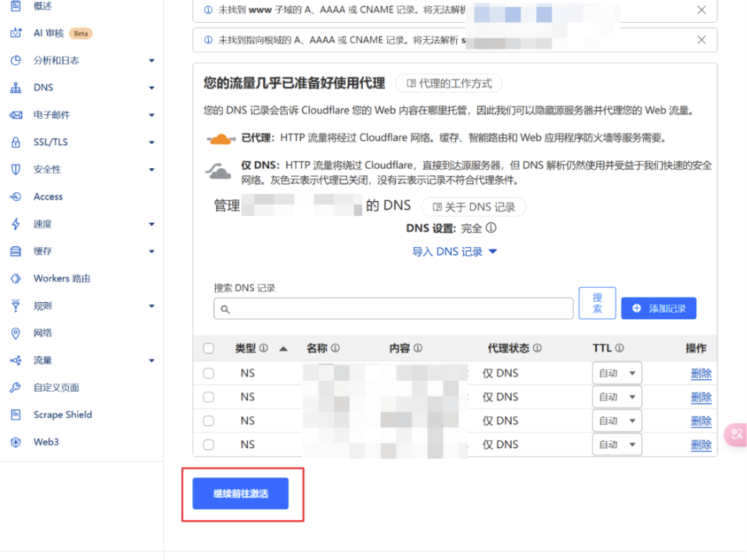
Task: Open TTL 自动 dropdown for second NS record
Action: 617,397
